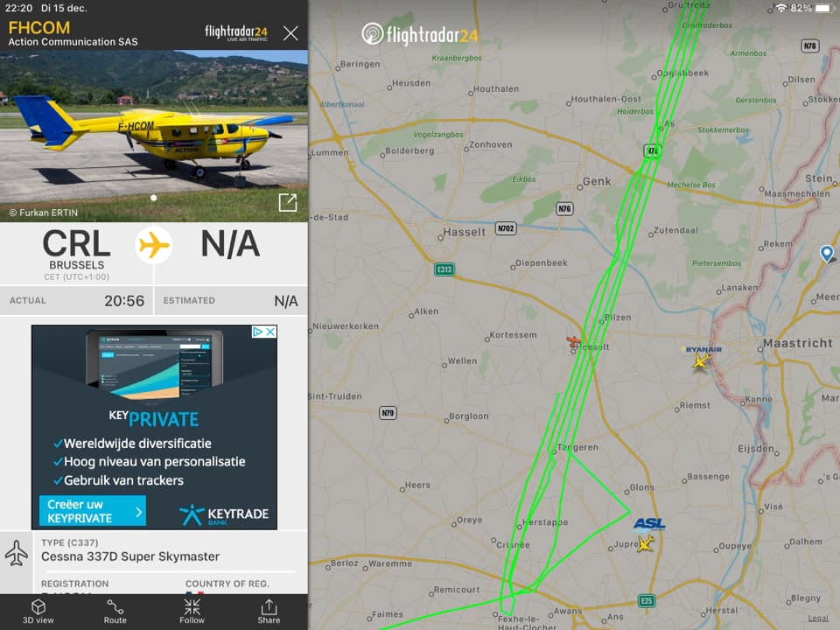The image size is (840, 630).
Task: Open 3D view of the aircraft
Action: pyautogui.click(x=38, y=612)
